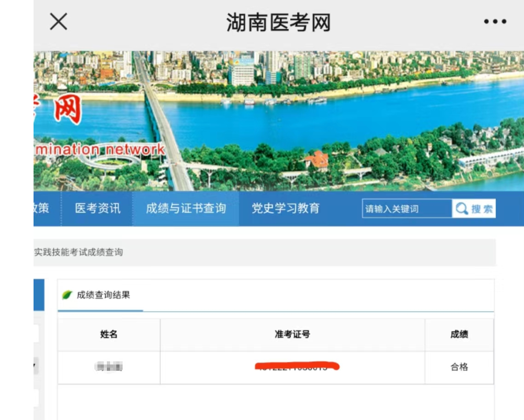Click the 实践技能考试成绩查询 breadcrumb

[79, 252]
